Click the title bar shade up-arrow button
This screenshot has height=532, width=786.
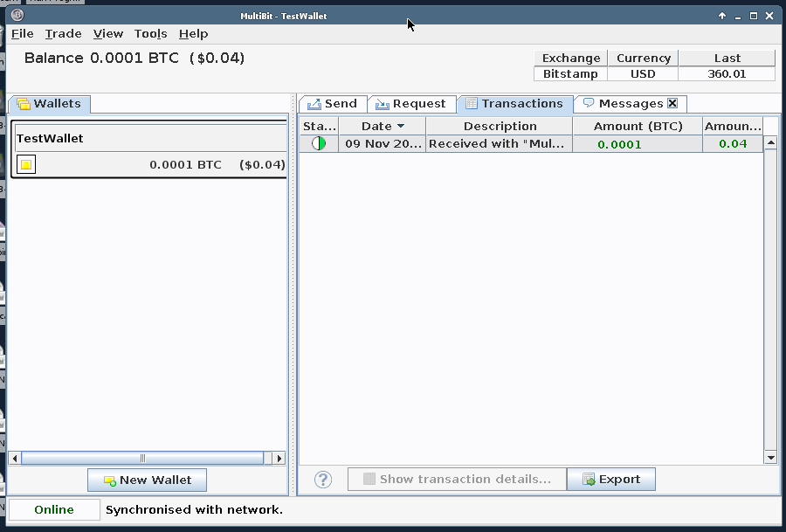pos(722,16)
